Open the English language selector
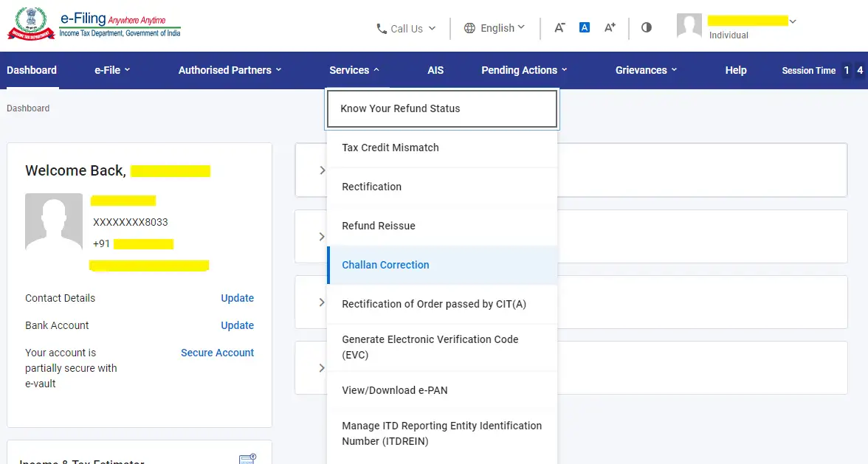 click(495, 28)
